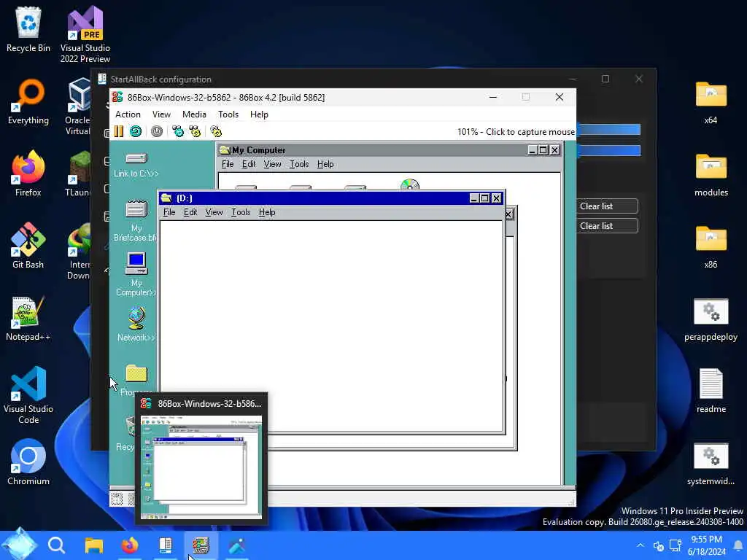Select the Oracle VirtualBox desktop icon

tap(78, 107)
